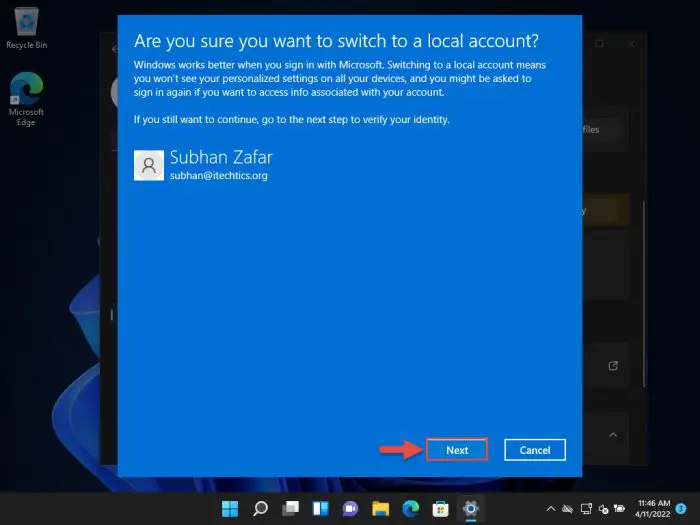The image size is (700, 525).
Task: Open the Windows Start menu
Action: pos(230,508)
